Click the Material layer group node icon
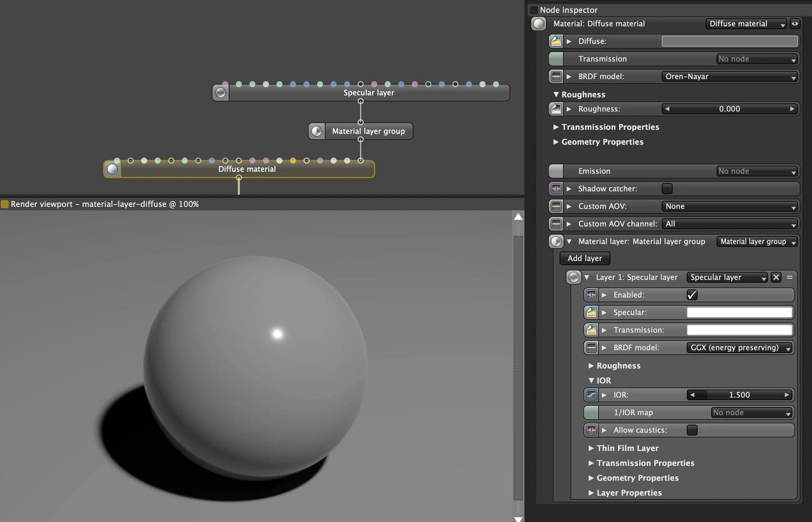812x522 pixels. pyautogui.click(x=316, y=131)
